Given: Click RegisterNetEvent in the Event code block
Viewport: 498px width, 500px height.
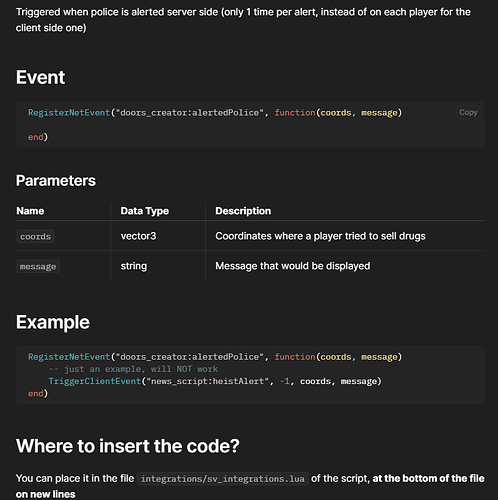Looking at the screenshot, I should pyautogui.click(x=69, y=113).
